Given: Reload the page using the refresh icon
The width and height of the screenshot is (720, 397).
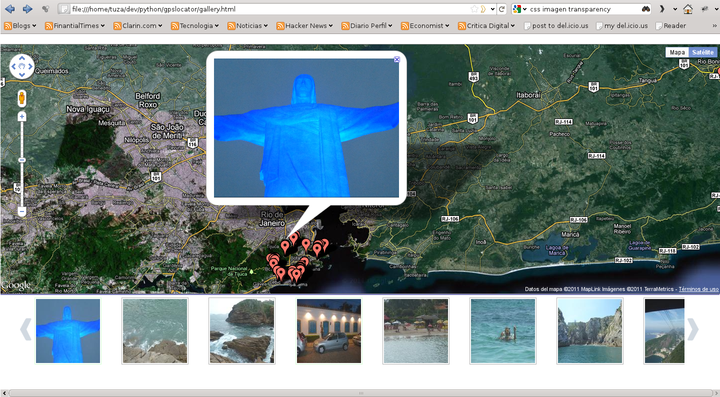Looking at the screenshot, I should [502, 9].
